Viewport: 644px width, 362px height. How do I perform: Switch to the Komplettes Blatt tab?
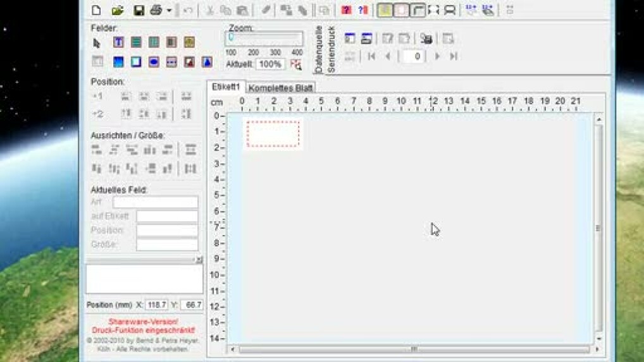click(280, 88)
